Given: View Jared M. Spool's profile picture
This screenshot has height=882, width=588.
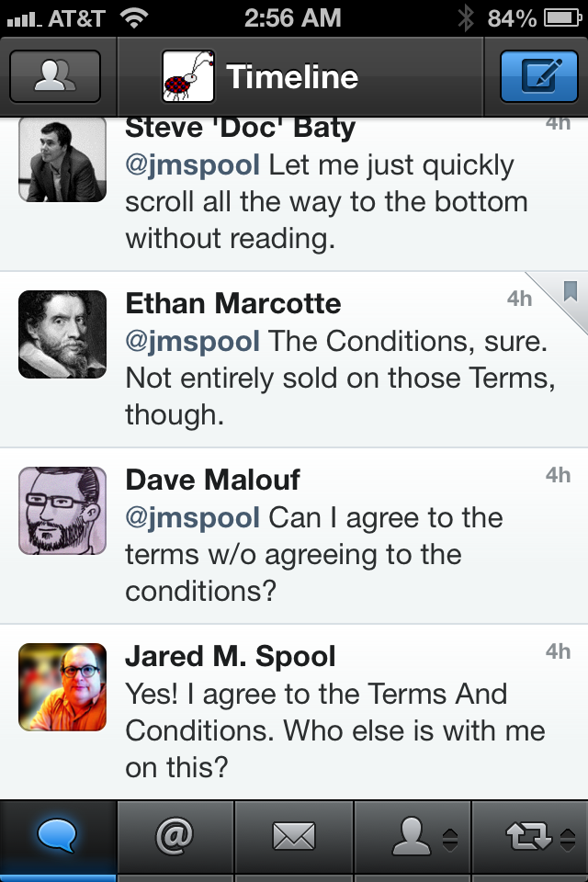Looking at the screenshot, I should [x=62, y=687].
